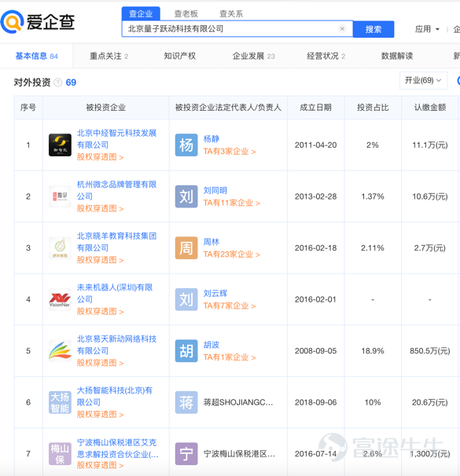Click the 宁 avatar icon in row 7

186,454
